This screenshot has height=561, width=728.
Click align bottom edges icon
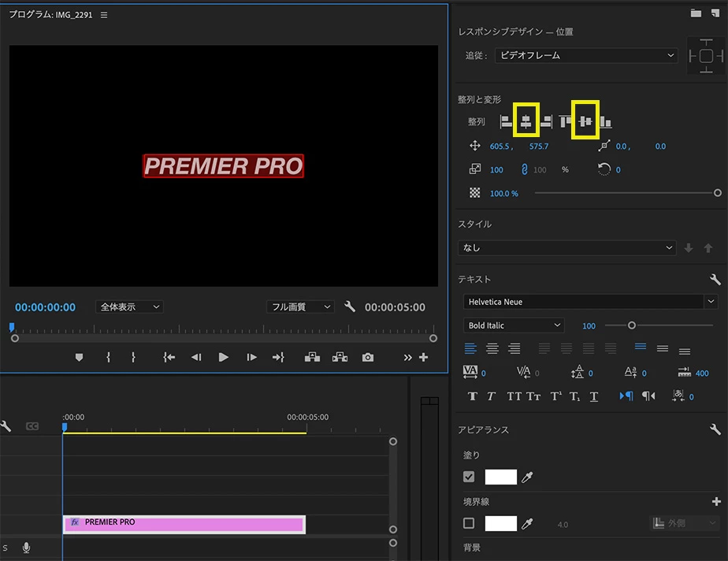(605, 121)
